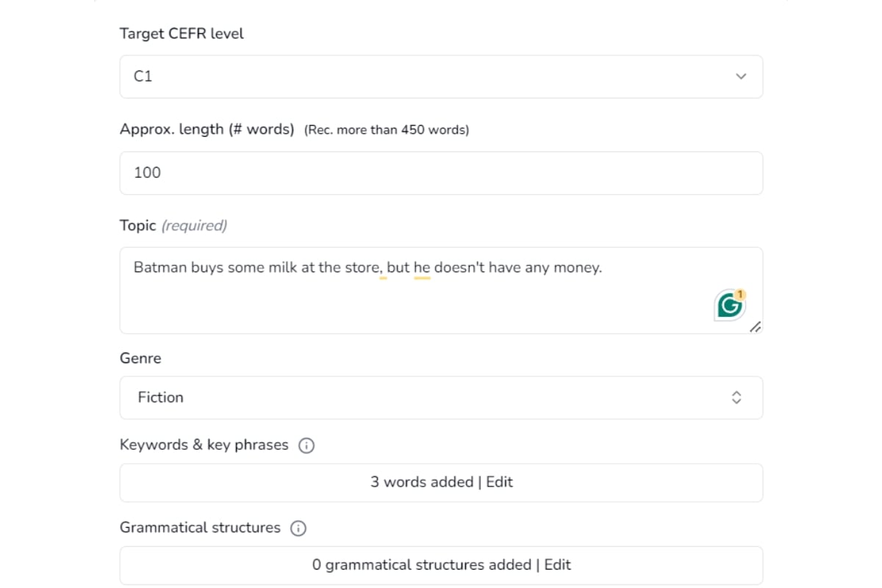Click the '3 words added' keywords field
The height and width of the screenshot is (588, 882).
tap(441, 482)
